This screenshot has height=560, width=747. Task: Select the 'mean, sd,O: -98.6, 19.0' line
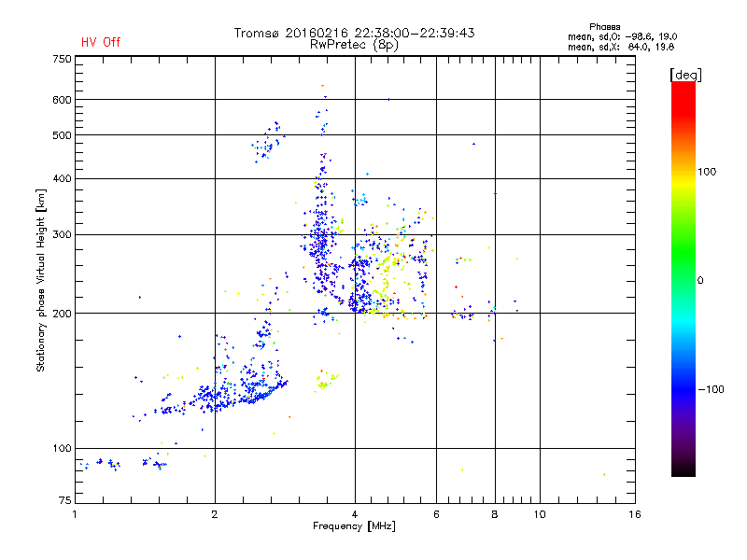(x=622, y=36)
